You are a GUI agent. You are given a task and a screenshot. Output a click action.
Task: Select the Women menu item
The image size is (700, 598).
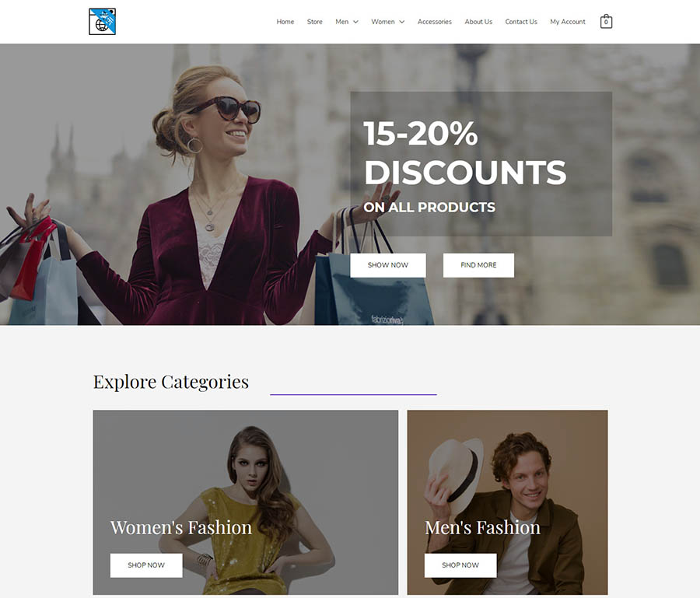coord(383,22)
